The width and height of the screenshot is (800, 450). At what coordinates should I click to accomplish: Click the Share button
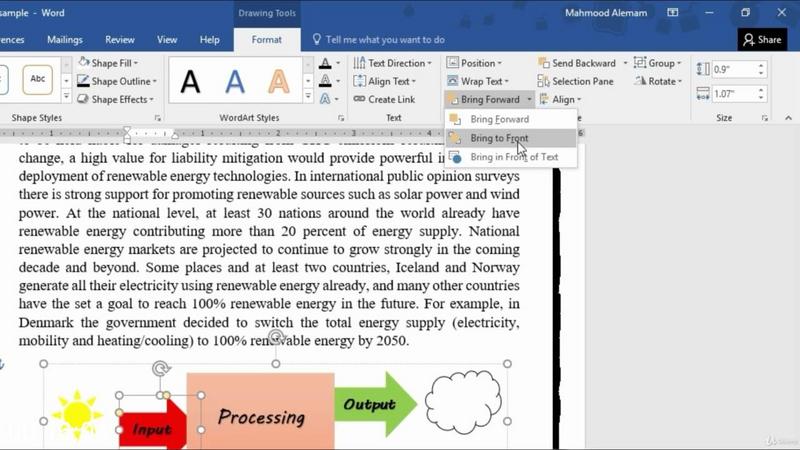[762, 39]
